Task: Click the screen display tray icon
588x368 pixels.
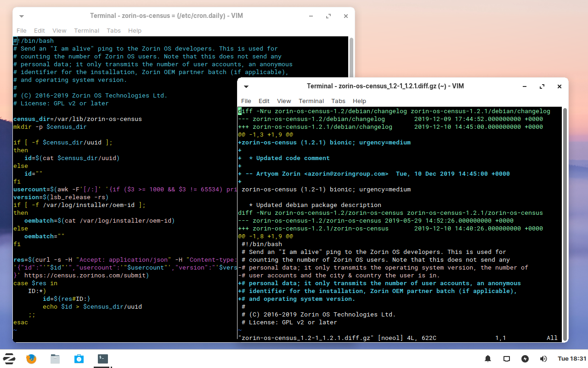Action: (x=507, y=359)
